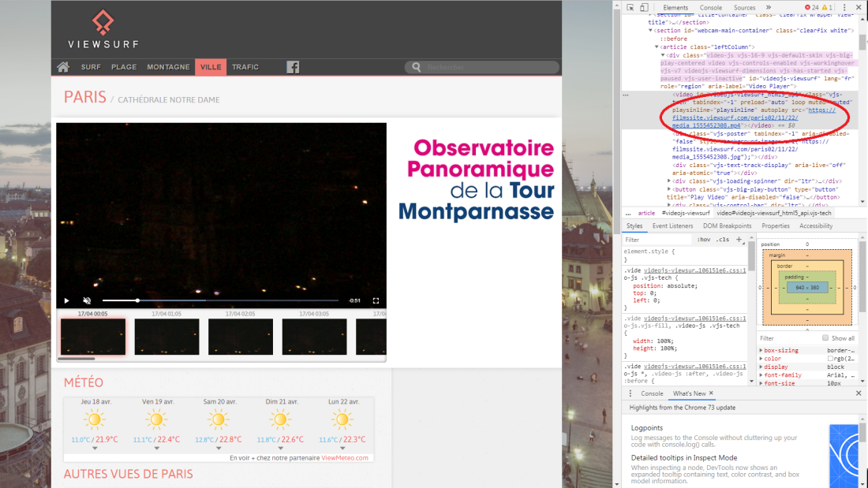Open the drawer Console tab
Screen dimensions: 868x488
click(652, 393)
